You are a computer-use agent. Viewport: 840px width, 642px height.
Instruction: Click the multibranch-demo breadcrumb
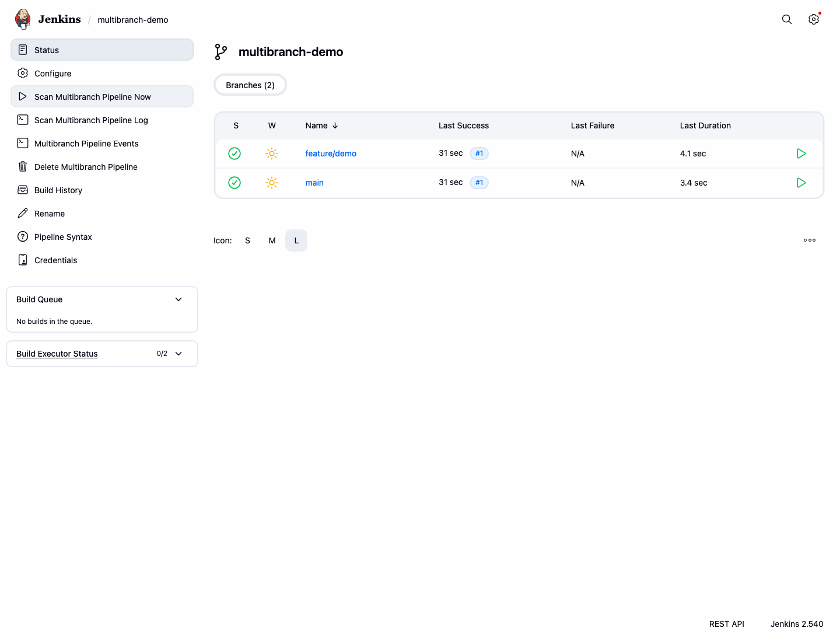[133, 20]
